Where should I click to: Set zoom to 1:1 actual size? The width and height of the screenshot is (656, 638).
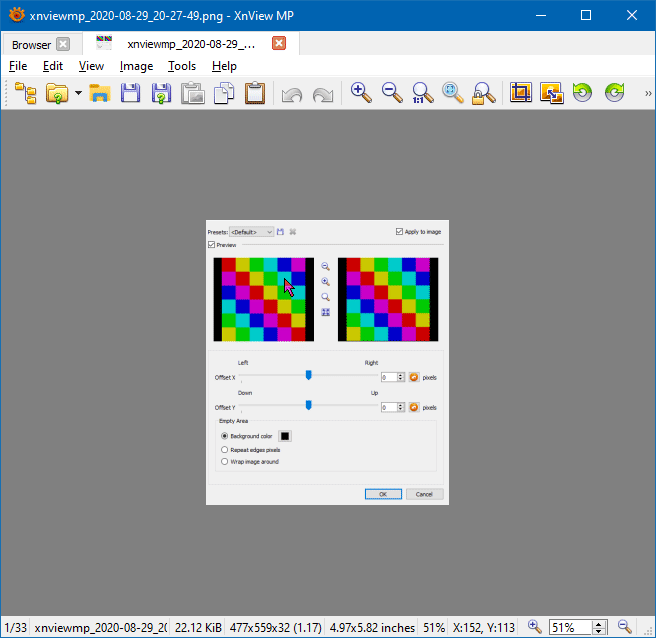click(x=423, y=92)
